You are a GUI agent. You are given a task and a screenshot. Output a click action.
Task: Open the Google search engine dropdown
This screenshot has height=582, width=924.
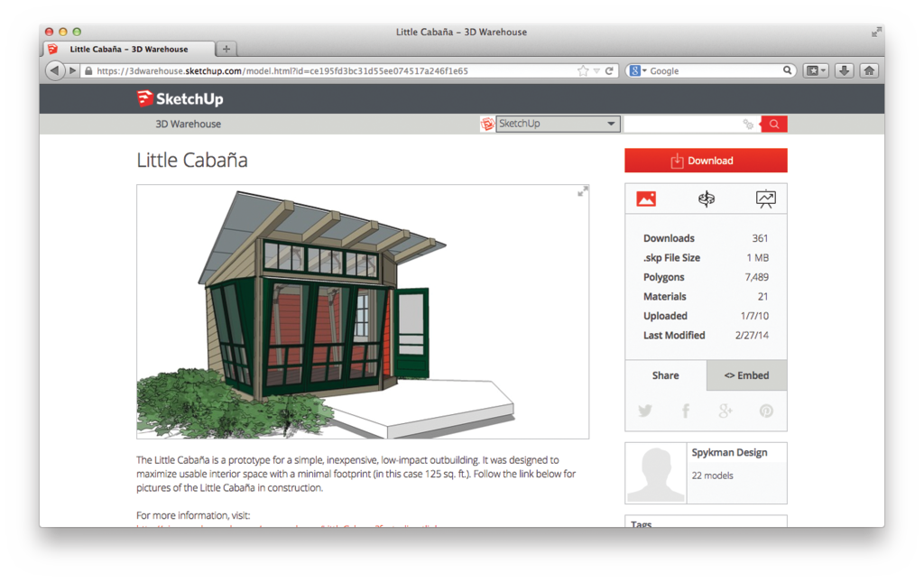pos(638,70)
